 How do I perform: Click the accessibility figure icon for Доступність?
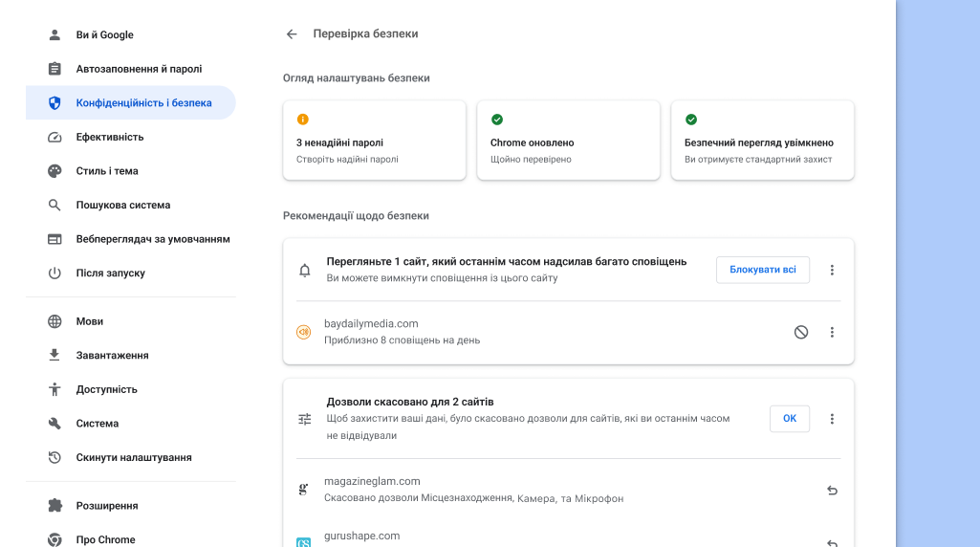pyautogui.click(x=54, y=389)
